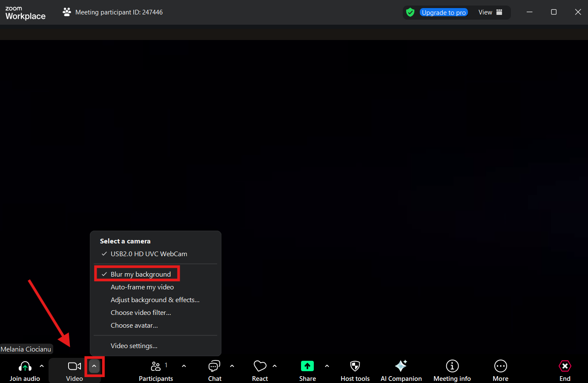
Task: Choose video filter from menu
Action: pyautogui.click(x=141, y=313)
